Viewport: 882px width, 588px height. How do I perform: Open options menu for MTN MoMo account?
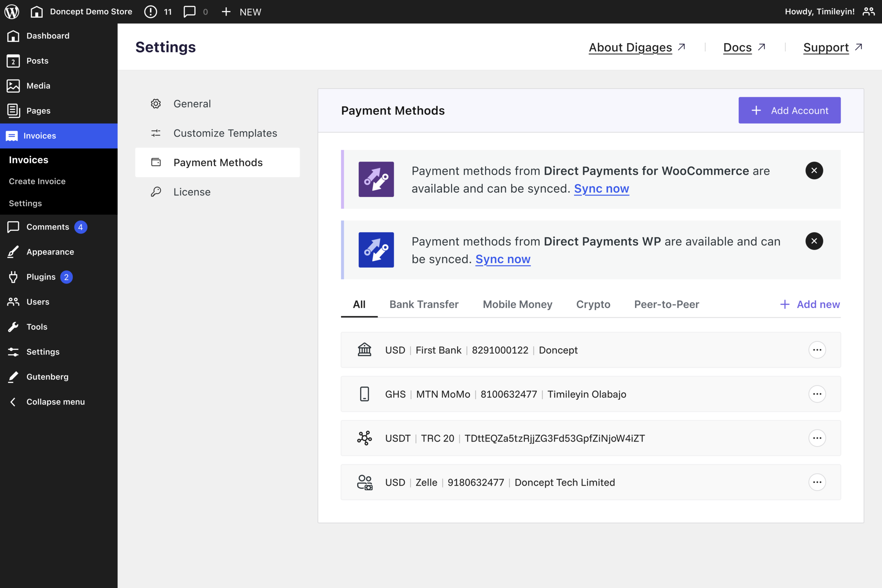(817, 394)
